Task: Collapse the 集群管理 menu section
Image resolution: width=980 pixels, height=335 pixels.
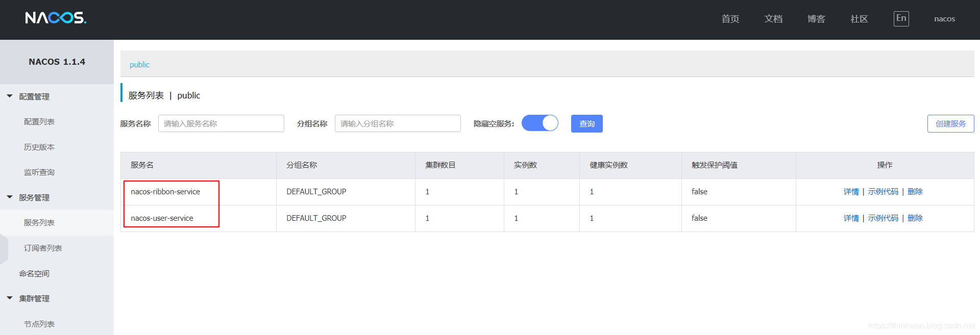Action: pos(34,298)
